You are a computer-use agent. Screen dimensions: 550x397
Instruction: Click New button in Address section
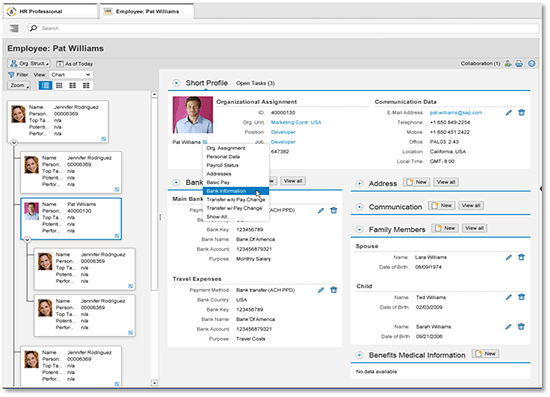coord(416,182)
